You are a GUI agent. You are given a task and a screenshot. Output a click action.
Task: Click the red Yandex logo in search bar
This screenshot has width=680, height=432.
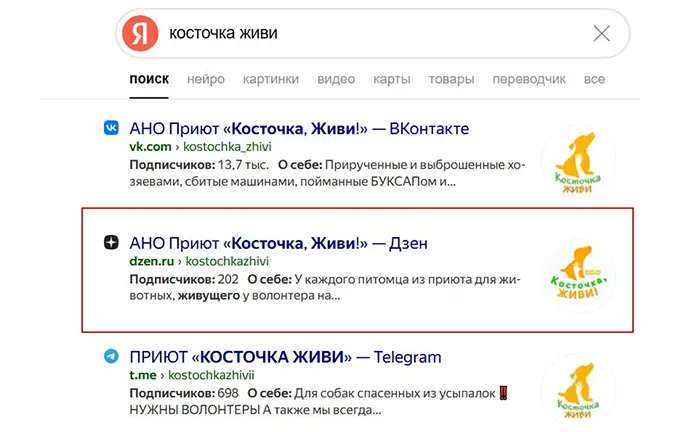click(140, 33)
